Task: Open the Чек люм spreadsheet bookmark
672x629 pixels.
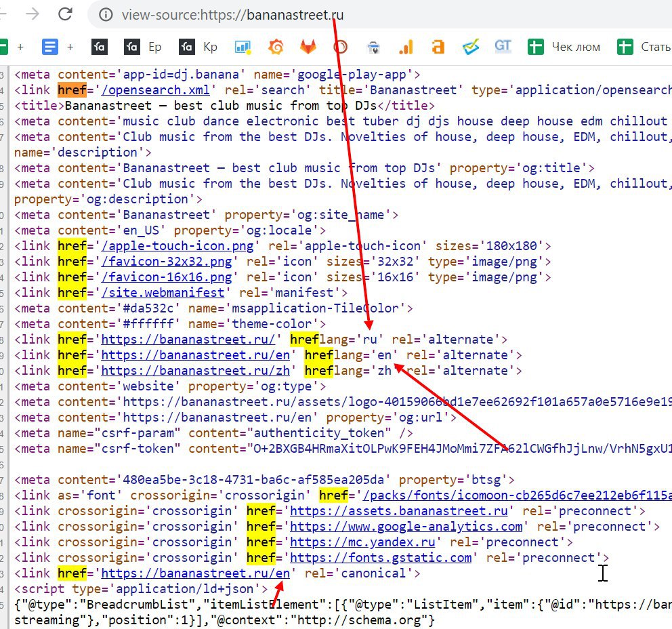Action: click(x=564, y=47)
